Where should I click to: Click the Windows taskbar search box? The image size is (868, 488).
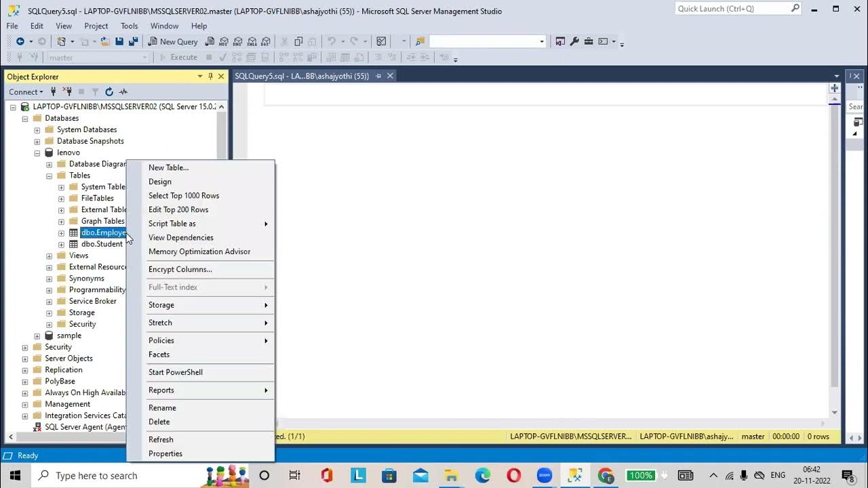pos(141,475)
